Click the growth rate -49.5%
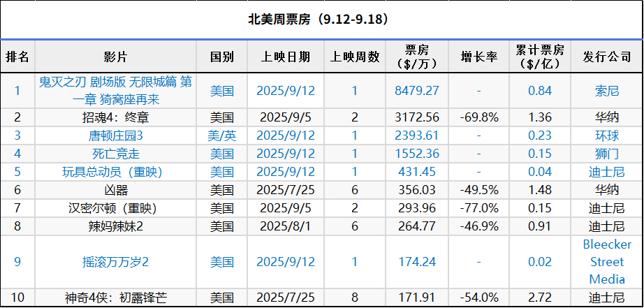 click(479, 190)
